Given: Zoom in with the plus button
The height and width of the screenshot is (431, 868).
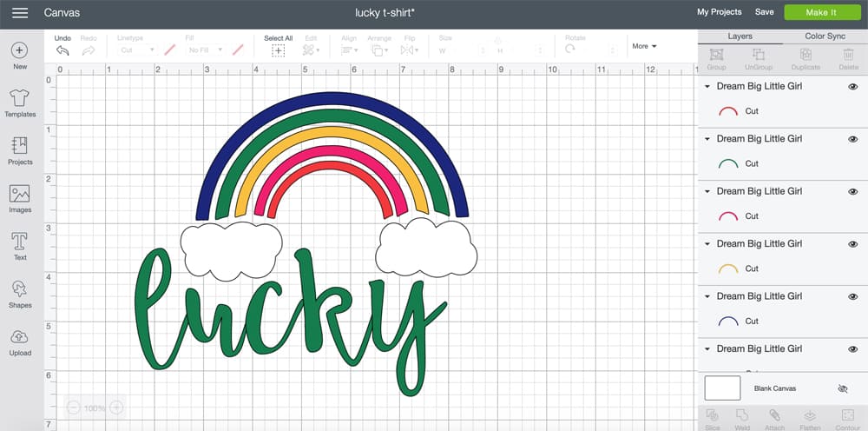Looking at the screenshot, I should (116, 408).
